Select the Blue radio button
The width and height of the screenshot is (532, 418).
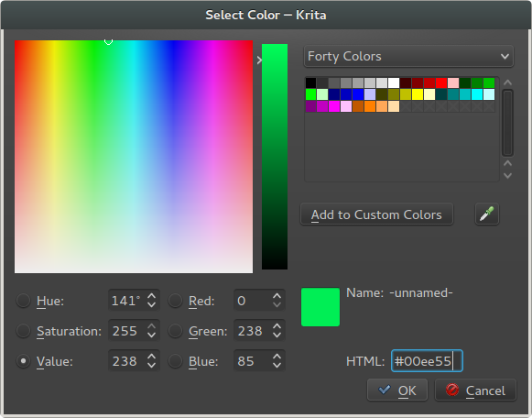(176, 361)
